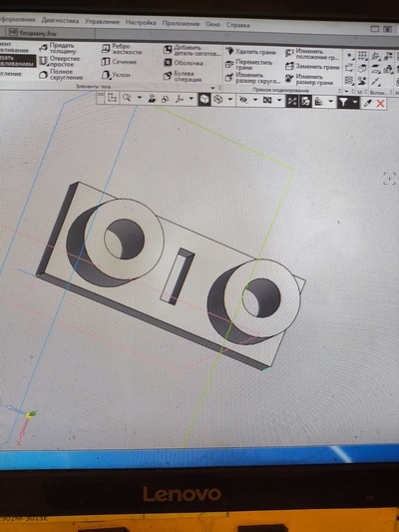Image resolution: width=399 pixels, height=532 pixels.
Task: Activate the Булева операция tool
Action: (183, 76)
